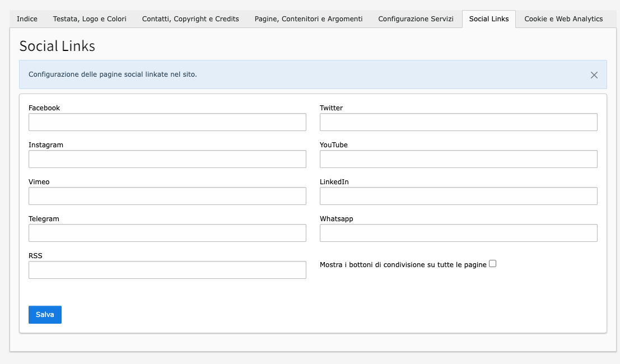Select the LinkedIn text field
620x364 pixels.
point(459,196)
